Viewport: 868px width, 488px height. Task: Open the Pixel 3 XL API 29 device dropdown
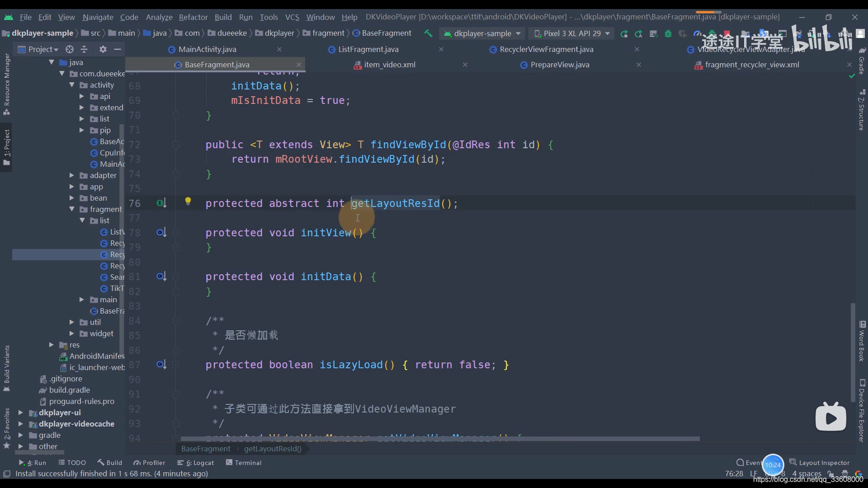pos(572,33)
